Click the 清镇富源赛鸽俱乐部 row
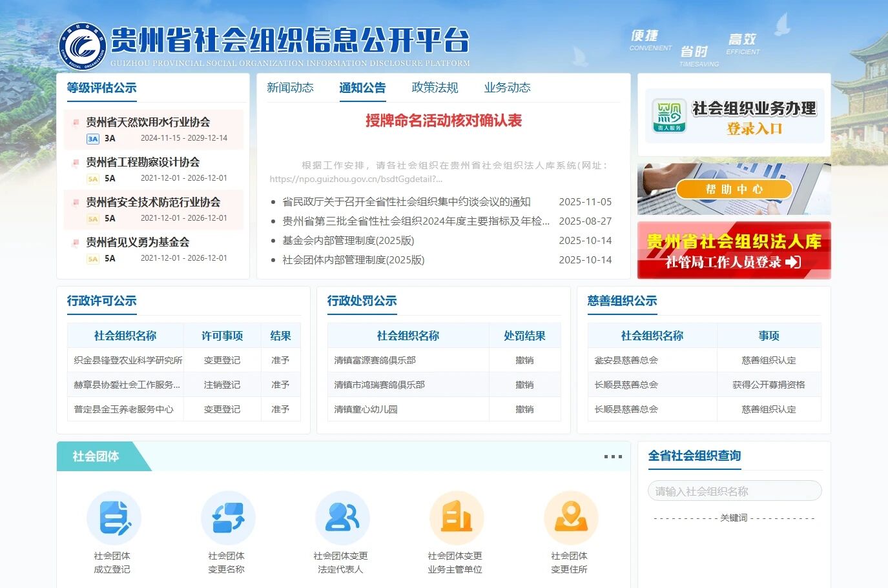Image resolution: width=888 pixels, height=588 pixels. click(x=444, y=360)
